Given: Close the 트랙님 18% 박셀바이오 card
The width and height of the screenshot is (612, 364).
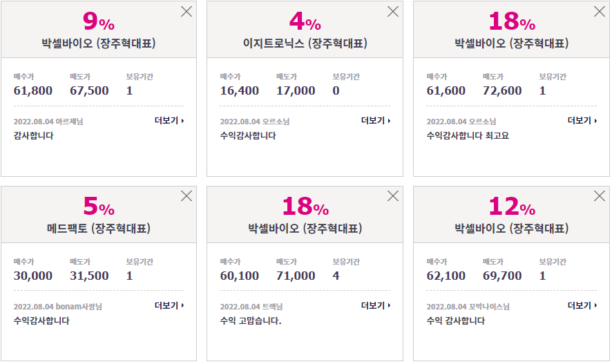Looking at the screenshot, I should [393, 196].
